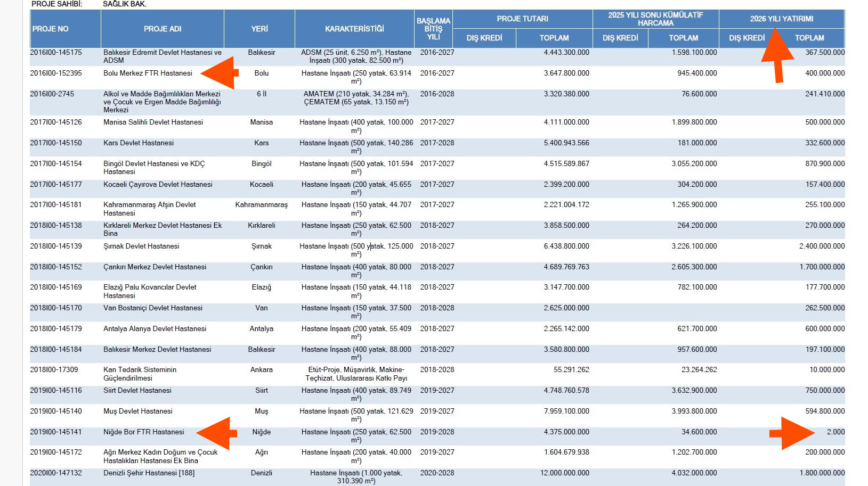Click the Manisa Salihli Devlet Hastanesi row name
The image size is (868, 486).
[x=153, y=122]
